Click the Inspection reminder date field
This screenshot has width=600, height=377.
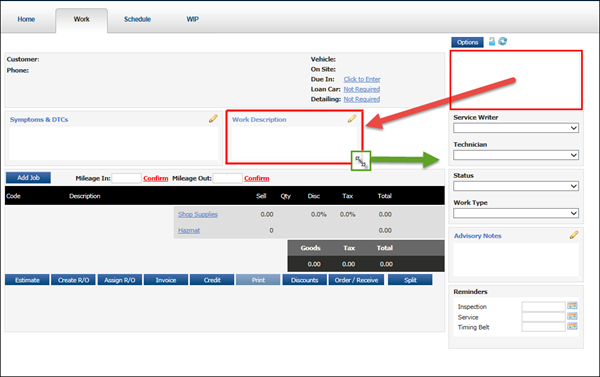click(x=543, y=306)
